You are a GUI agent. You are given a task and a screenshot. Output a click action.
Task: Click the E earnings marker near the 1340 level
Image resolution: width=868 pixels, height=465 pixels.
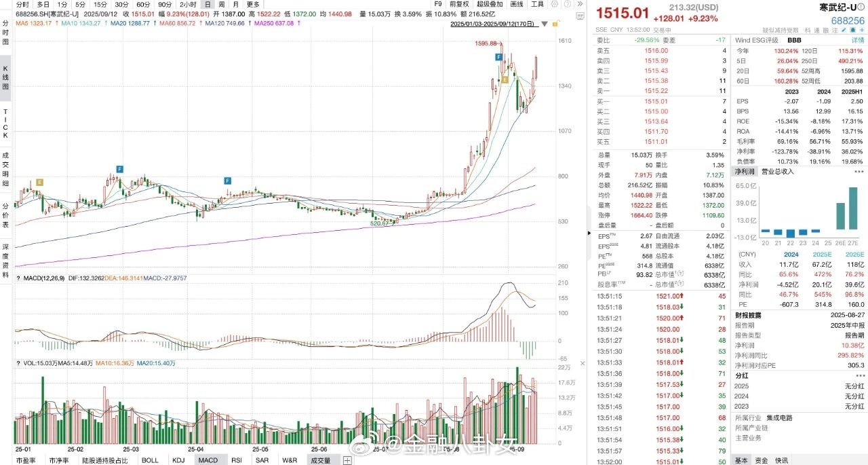tap(505, 79)
